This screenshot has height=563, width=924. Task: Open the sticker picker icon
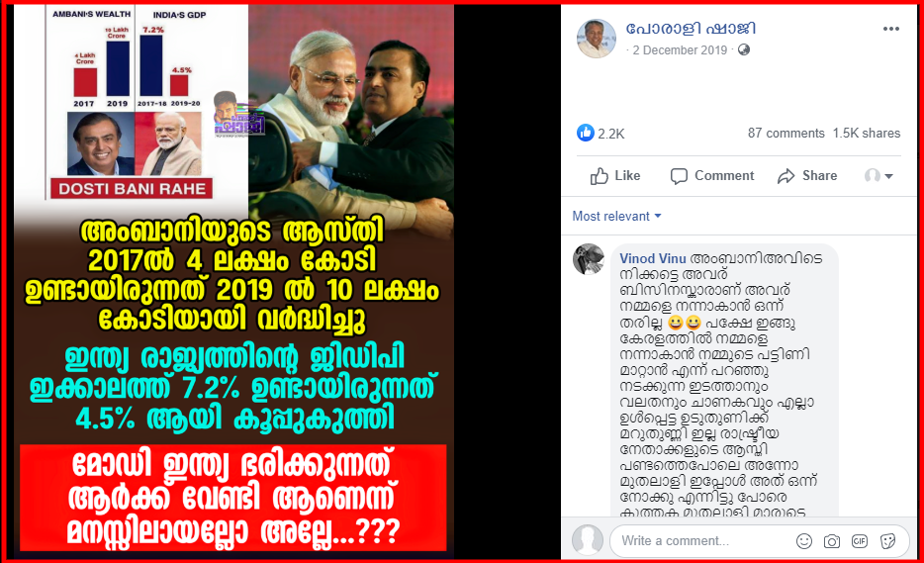pos(887,541)
